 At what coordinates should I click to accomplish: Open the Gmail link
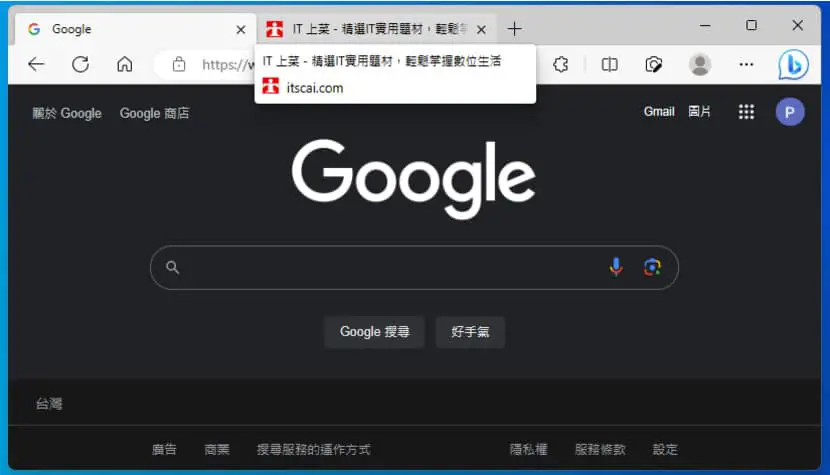click(x=658, y=112)
